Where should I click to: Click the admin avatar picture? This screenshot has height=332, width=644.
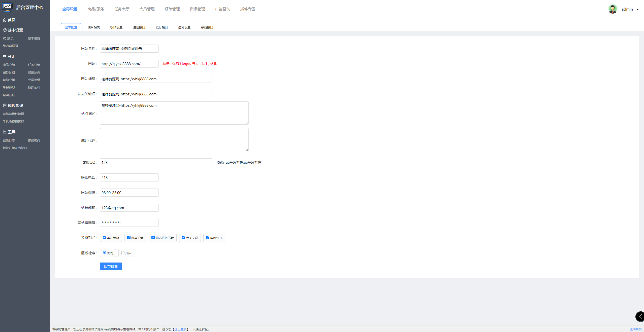[613, 9]
